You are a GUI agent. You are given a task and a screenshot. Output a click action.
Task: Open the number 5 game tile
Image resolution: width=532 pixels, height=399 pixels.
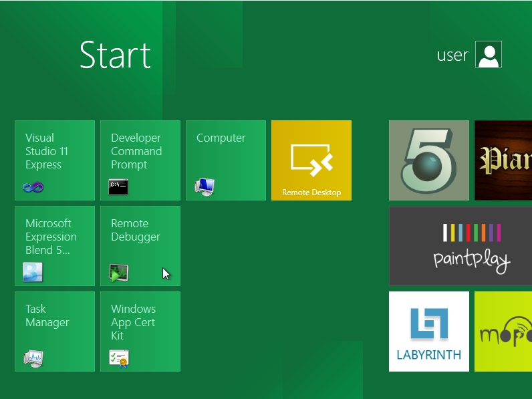coord(429,160)
